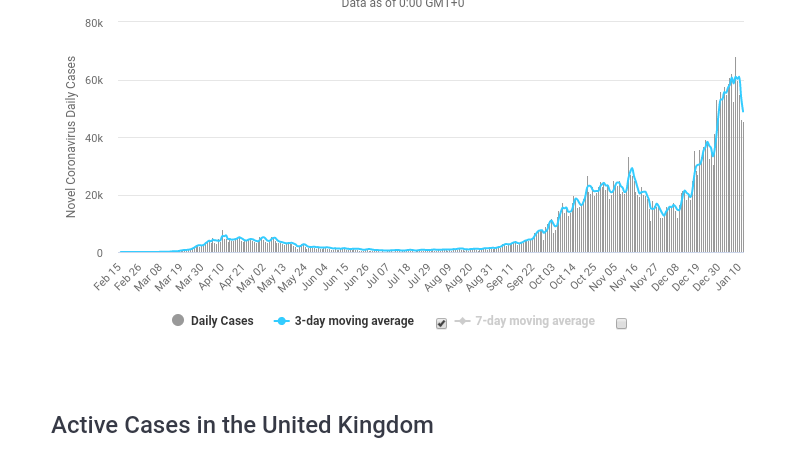Enable the 7-day moving average checkbox

621,324
